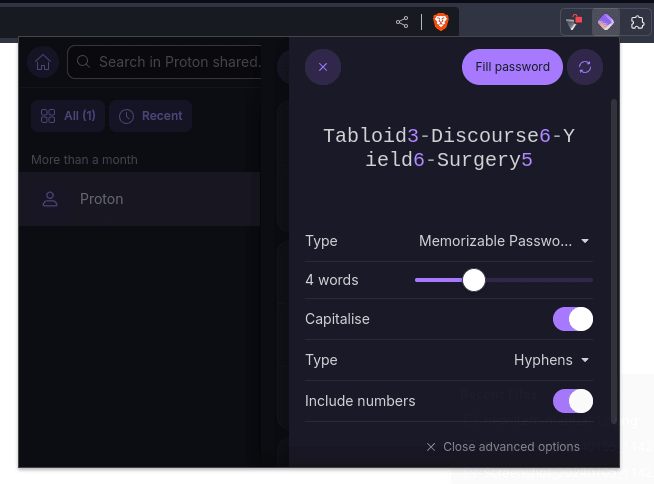The width and height of the screenshot is (654, 484).
Task: Open the Proton Pass extension icon in the toolbar
Action: 606,22
